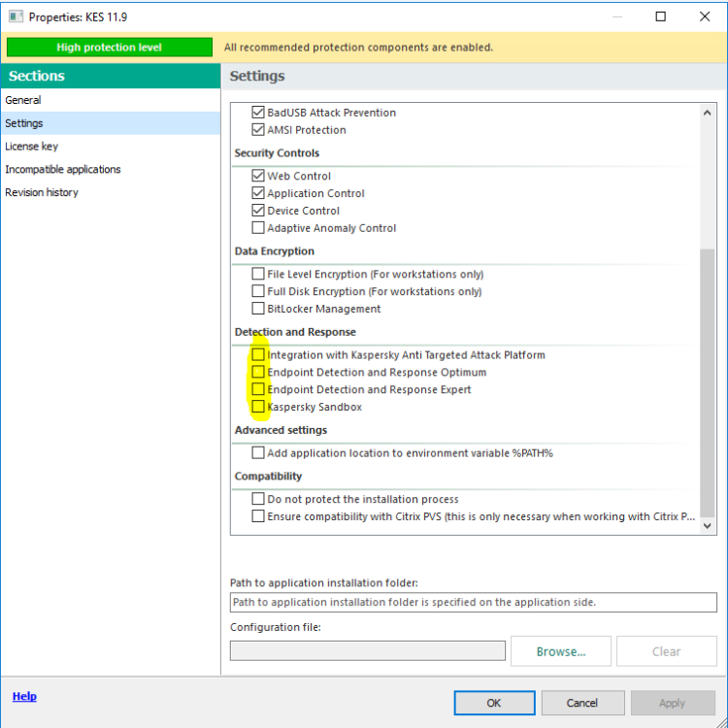Click the scrollbar up arrow

point(707,113)
